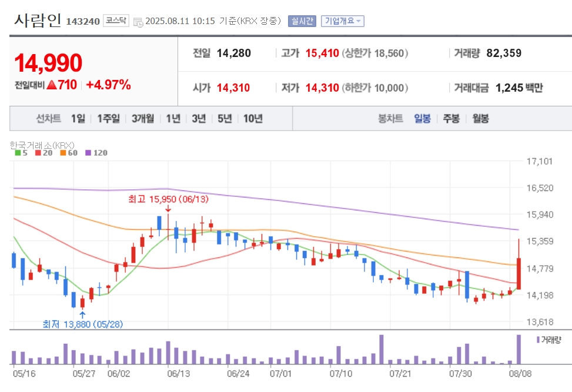Switch line chart to 1주일
This screenshot has width=572, height=392.
coord(108,119)
